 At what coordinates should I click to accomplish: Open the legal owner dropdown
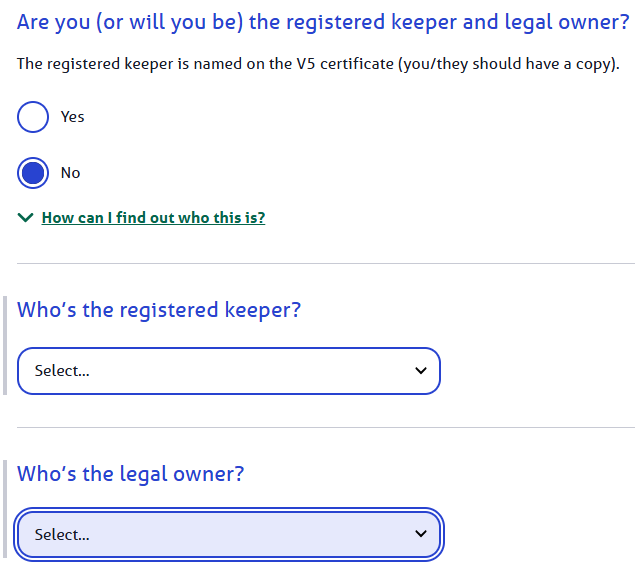coord(228,535)
